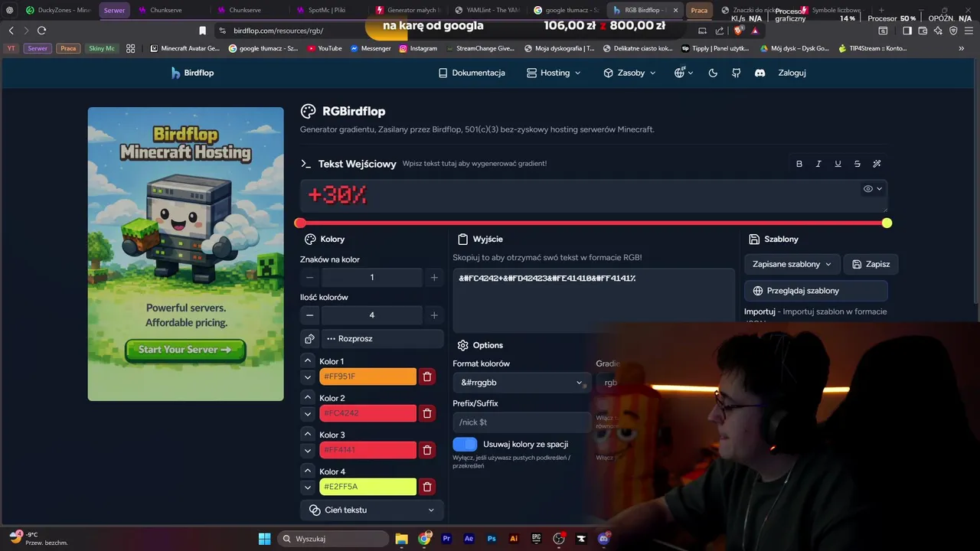The image size is (980, 551).
Task: Decrease Ilość kolorów with minus
Action: point(309,315)
